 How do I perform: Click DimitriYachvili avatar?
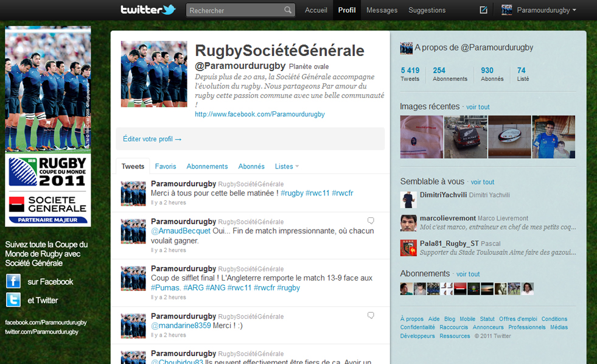(408, 200)
